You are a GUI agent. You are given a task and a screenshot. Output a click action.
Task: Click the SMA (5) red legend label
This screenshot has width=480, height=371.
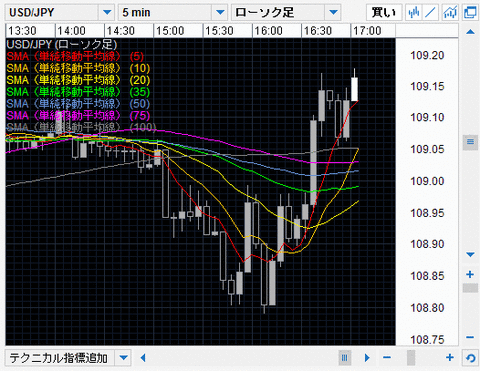pyautogui.click(x=75, y=56)
